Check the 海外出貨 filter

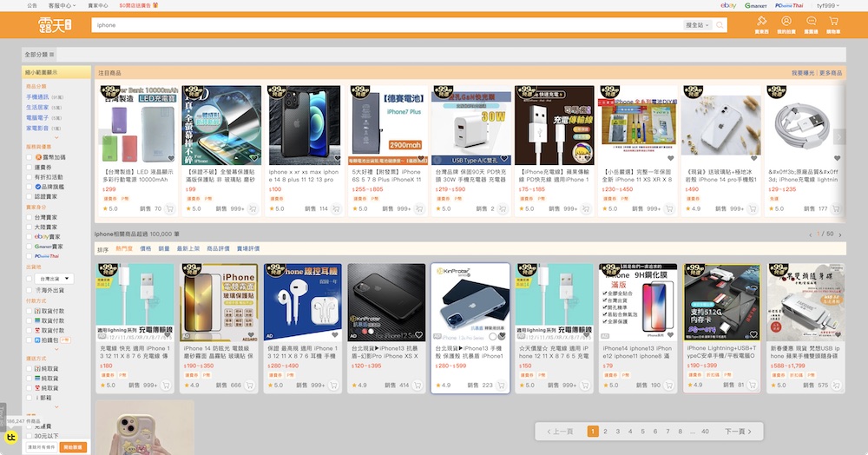click(x=30, y=290)
